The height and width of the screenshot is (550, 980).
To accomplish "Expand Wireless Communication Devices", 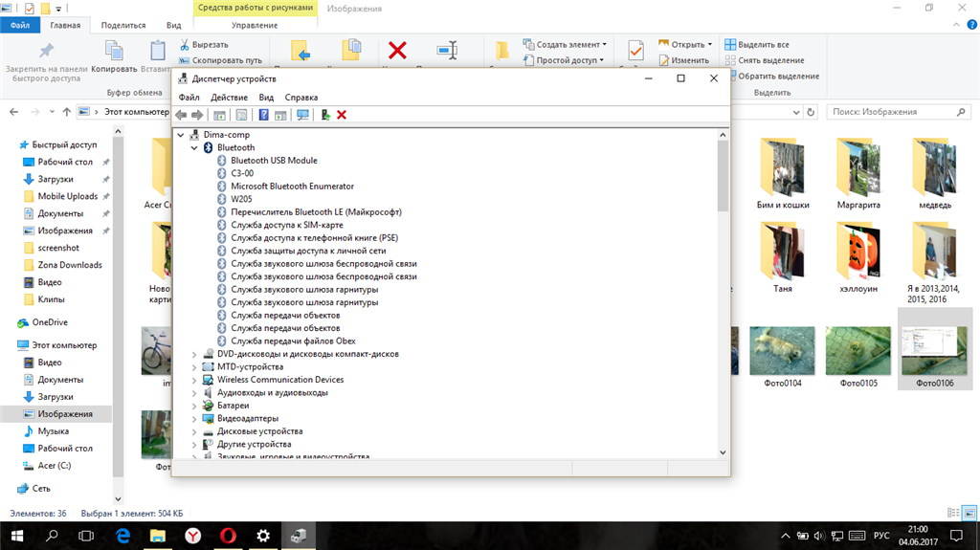I will pyautogui.click(x=194, y=380).
